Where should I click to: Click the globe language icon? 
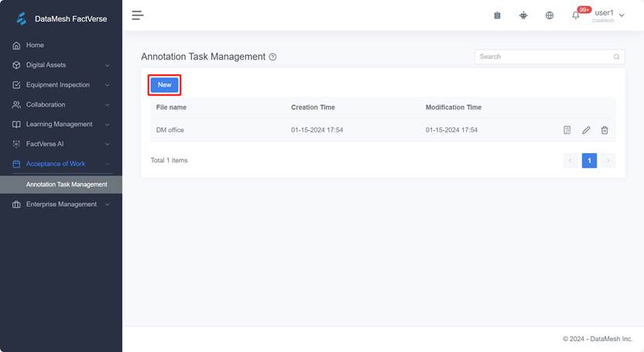pyautogui.click(x=550, y=15)
